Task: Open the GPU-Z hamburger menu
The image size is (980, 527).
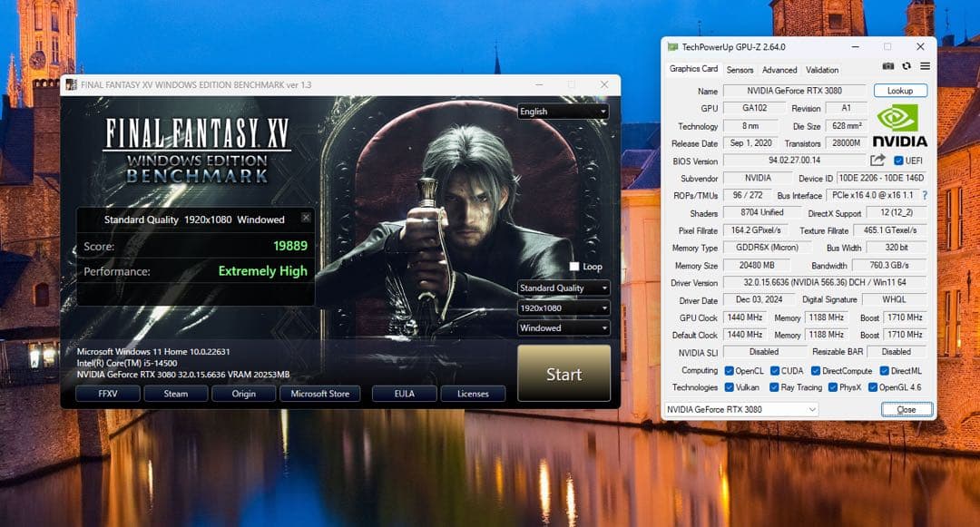Action: (925, 65)
